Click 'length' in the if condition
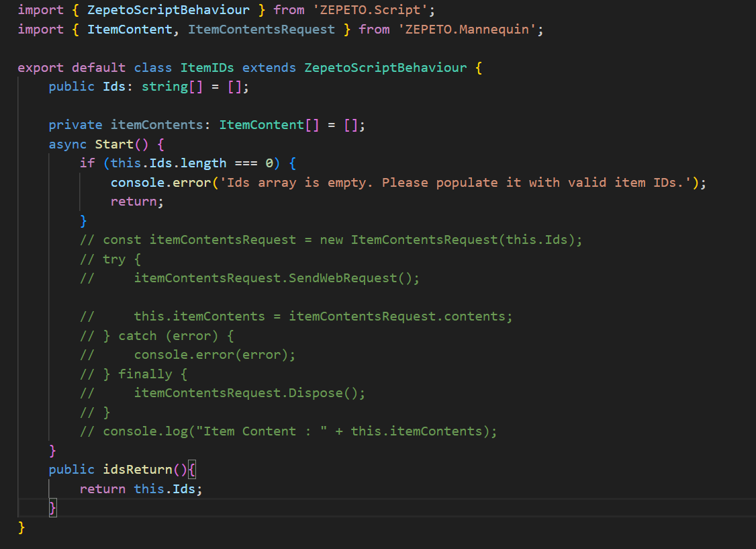756x549 pixels. click(x=203, y=163)
